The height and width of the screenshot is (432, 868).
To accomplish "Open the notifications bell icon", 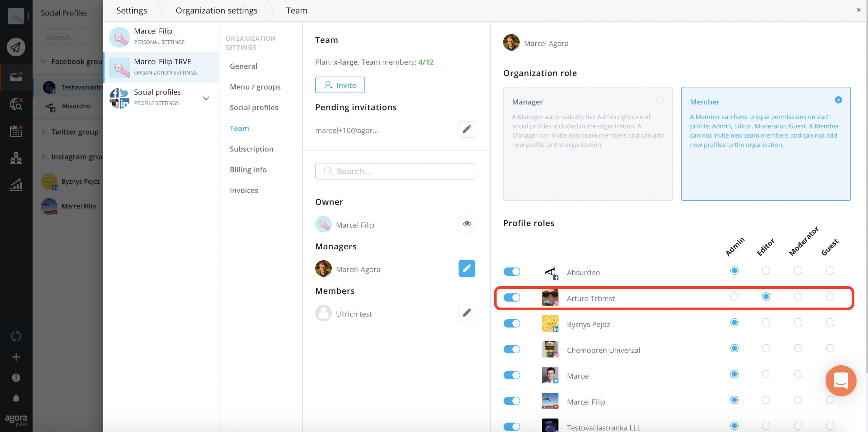I will [16, 398].
